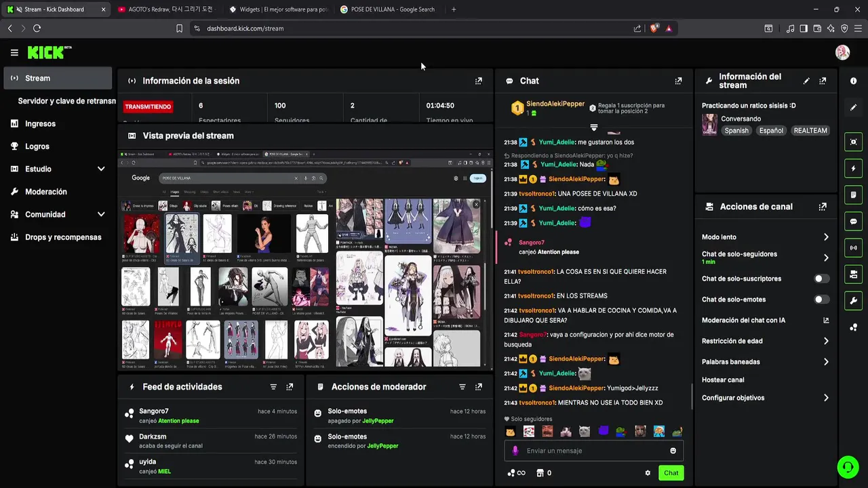Image resolution: width=868 pixels, height=488 pixels.
Task: Click the info icon in right sidebar
Action: pyautogui.click(x=853, y=81)
